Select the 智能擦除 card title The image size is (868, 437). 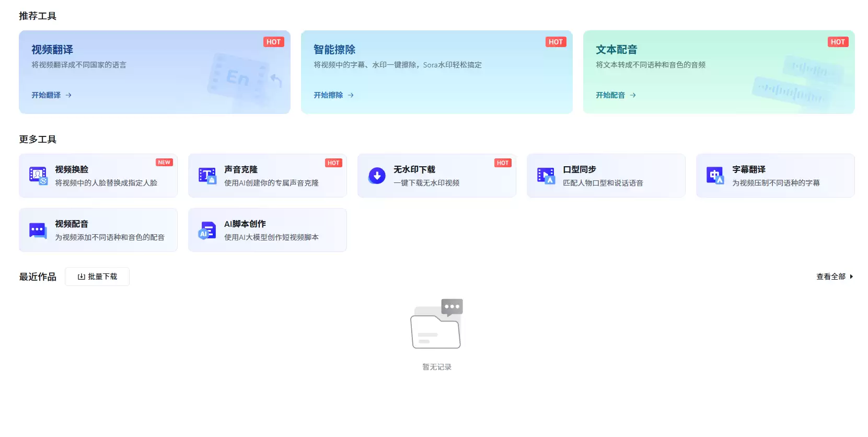tap(334, 50)
